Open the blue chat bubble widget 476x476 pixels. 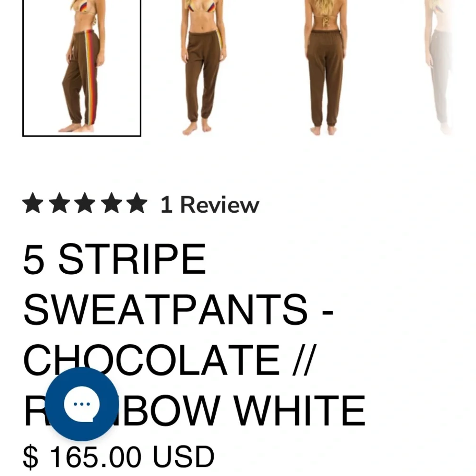[82, 404]
